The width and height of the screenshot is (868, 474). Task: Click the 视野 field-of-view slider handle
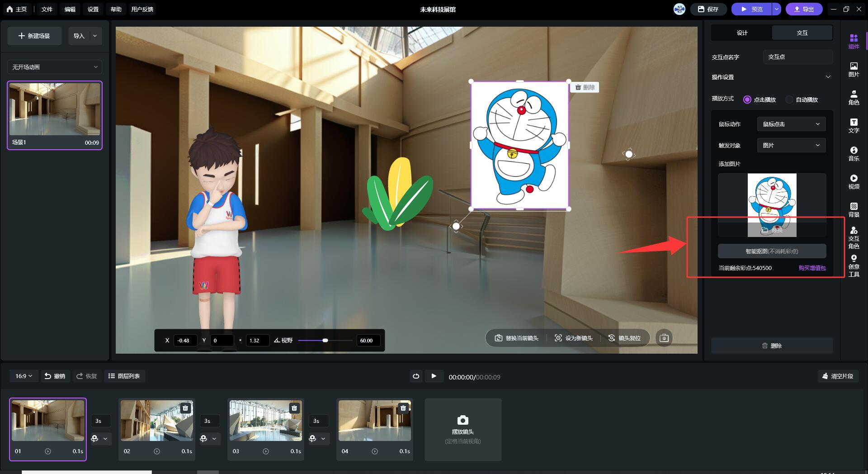pyautogui.click(x=325, y=340)
